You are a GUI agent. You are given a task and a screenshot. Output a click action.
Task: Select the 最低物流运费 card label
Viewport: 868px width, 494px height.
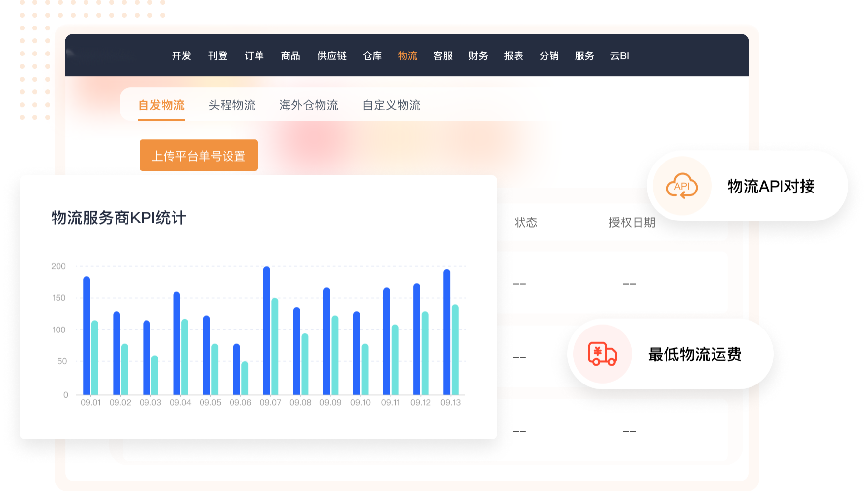pyautogui.click(x=694, y=355)
